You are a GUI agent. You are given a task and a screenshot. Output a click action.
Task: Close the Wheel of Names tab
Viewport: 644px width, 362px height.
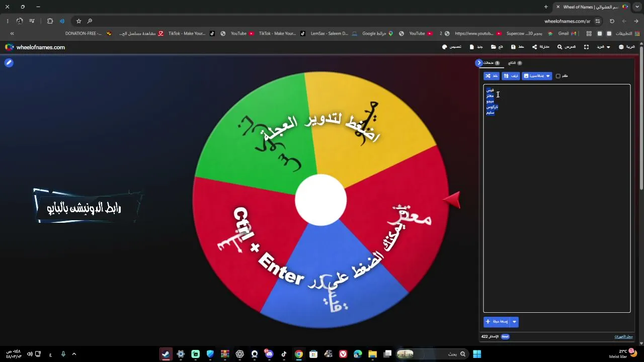pos(557,7)
